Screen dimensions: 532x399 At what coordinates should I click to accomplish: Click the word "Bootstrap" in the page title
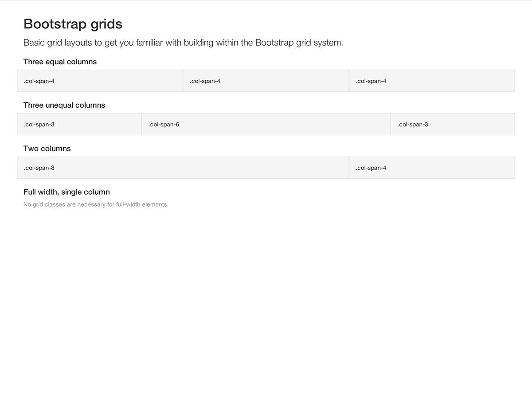(x=52, y=24)
